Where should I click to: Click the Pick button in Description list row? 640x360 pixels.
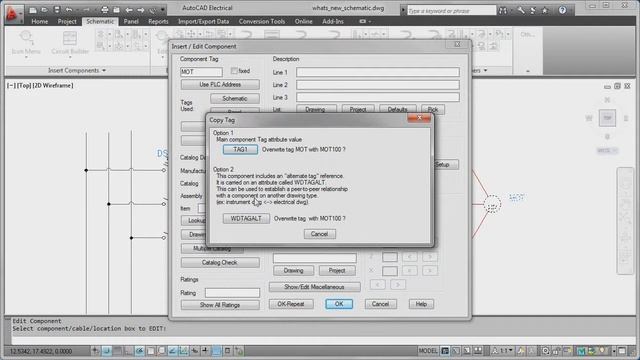(x=433, y=109)
